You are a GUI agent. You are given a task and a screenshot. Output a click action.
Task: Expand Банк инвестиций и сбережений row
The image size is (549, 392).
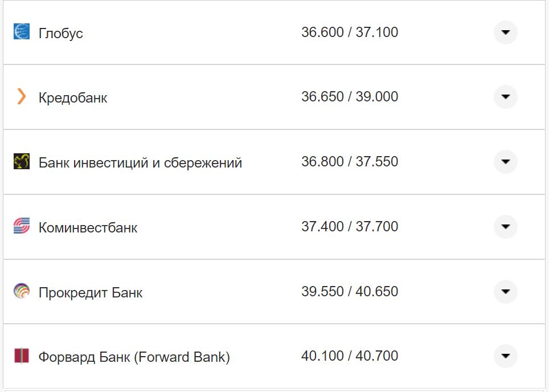pyautogui.click(x=505, y=162)
